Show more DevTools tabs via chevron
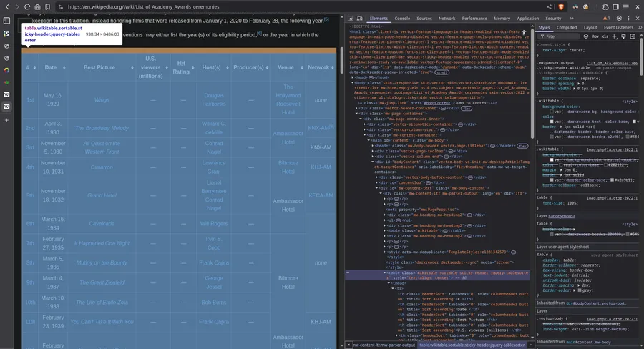Viewport: 644px width, 349px height. (570, 19)
